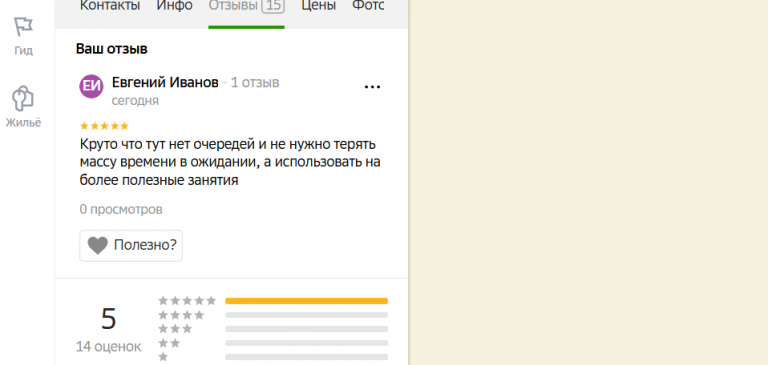Click the ЕИ user avatar
This screenshot has height=365, width=768.
tap(91, 87)
